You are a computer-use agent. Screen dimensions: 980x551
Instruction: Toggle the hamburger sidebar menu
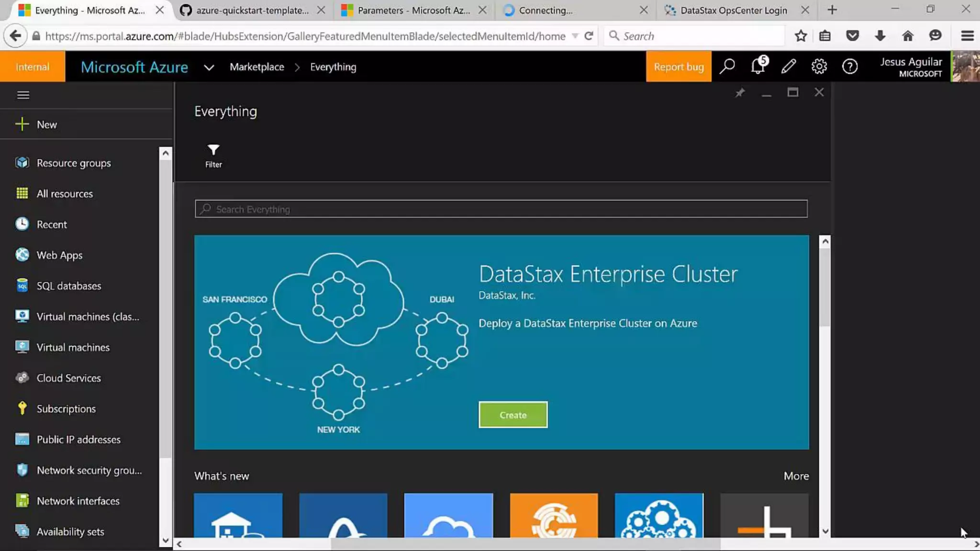(x=23, y=95)
